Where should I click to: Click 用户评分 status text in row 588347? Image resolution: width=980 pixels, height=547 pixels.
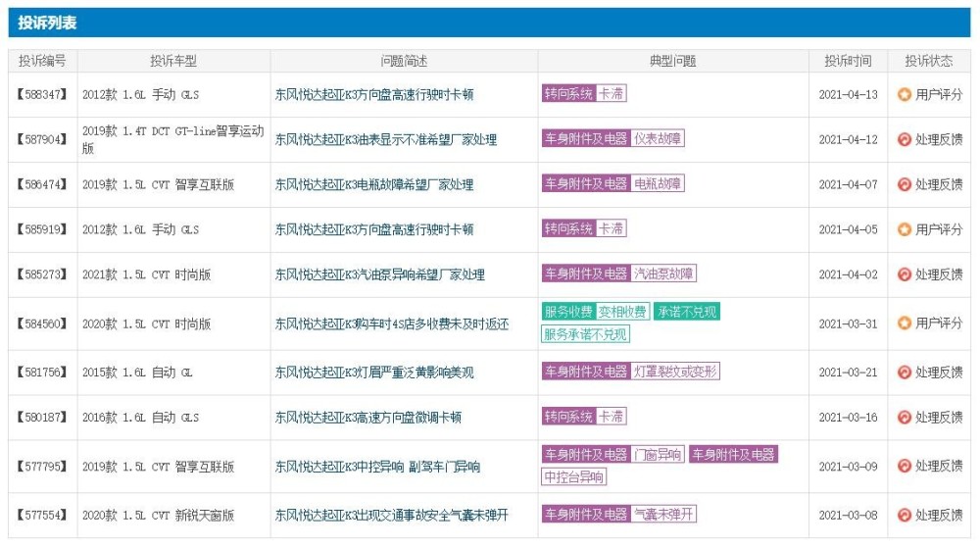click(x=939, y=94)
